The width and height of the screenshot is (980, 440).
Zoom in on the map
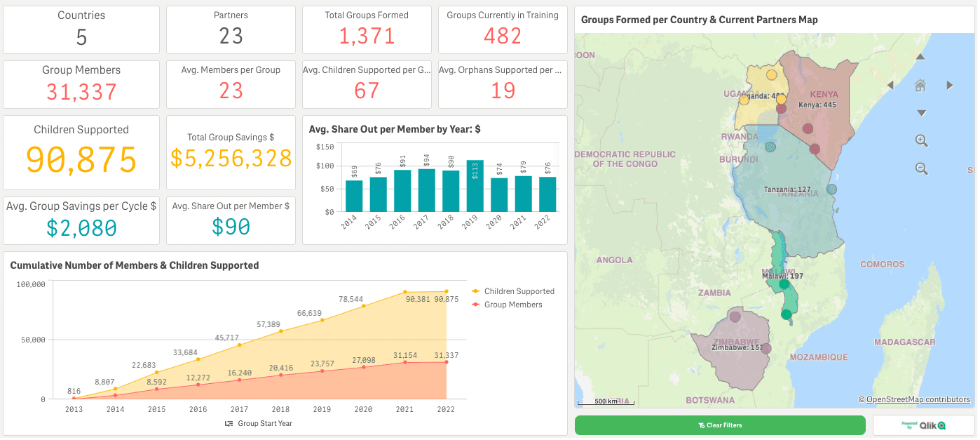pos(922,140)
